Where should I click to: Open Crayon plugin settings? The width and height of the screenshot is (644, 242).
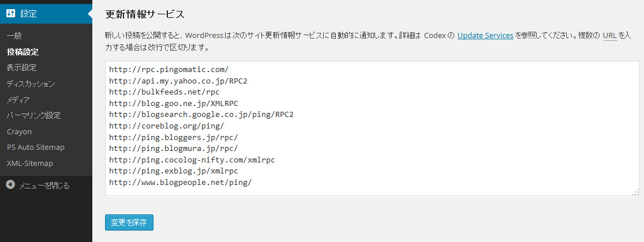tap(19, 132)
